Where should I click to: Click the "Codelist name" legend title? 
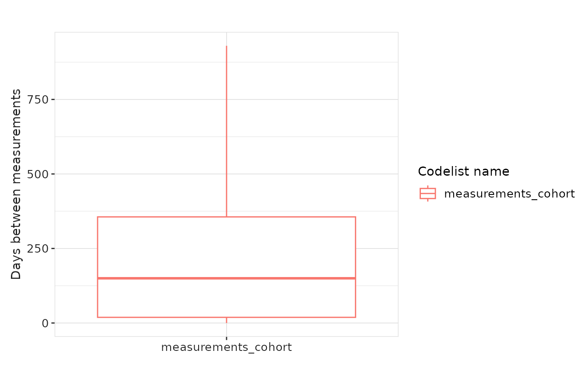click(463, 172)
